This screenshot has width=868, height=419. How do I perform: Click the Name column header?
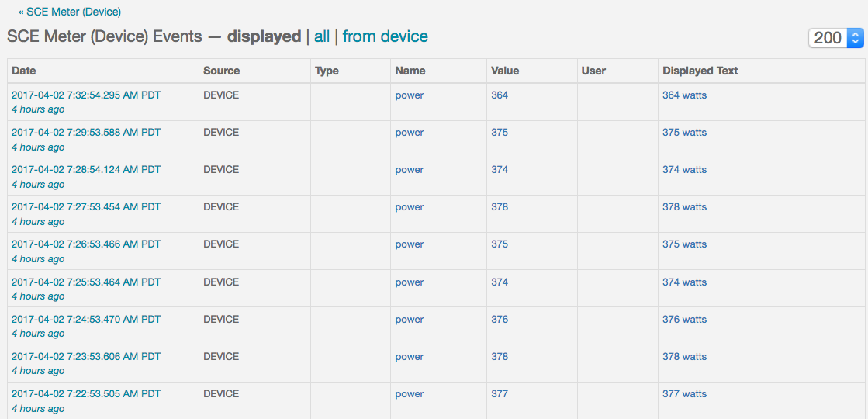pos(410,71)
